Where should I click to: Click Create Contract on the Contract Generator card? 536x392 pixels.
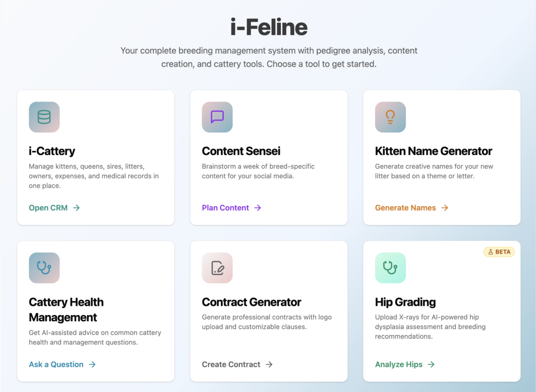point(231,364)
